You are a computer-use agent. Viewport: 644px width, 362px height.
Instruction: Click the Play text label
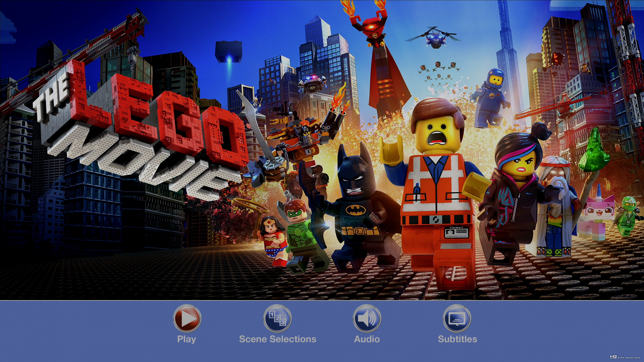point(186,339)
